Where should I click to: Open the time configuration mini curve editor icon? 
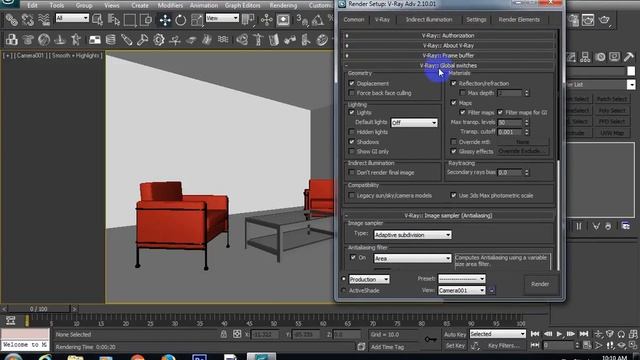tap(11, 320)
